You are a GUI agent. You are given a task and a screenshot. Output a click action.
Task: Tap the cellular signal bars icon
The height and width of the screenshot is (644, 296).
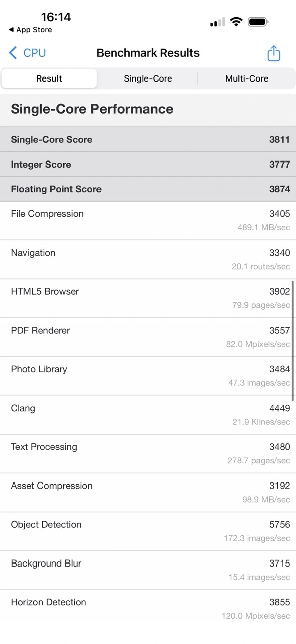tap(217, 22)
